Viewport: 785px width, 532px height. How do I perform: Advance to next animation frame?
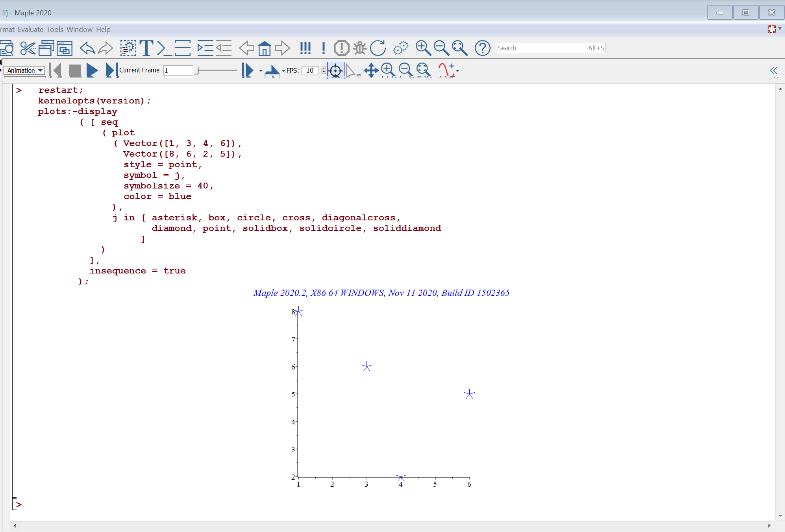point(112,70)
